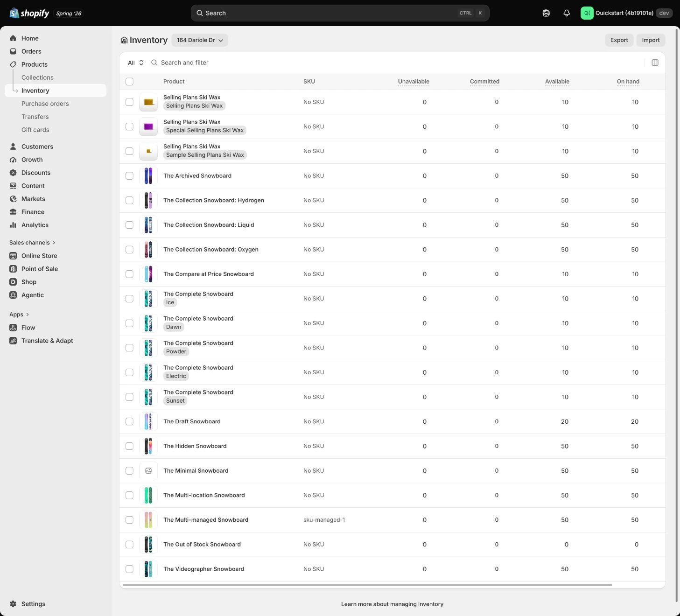Click the Import button
This screenshot has width=680, height=616.
coord(651,40)
